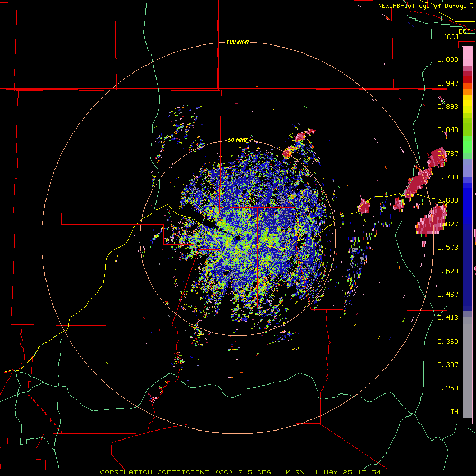Click the 0.307 legend value
Screen dimensions: 476x476
(x=448, y=364)
